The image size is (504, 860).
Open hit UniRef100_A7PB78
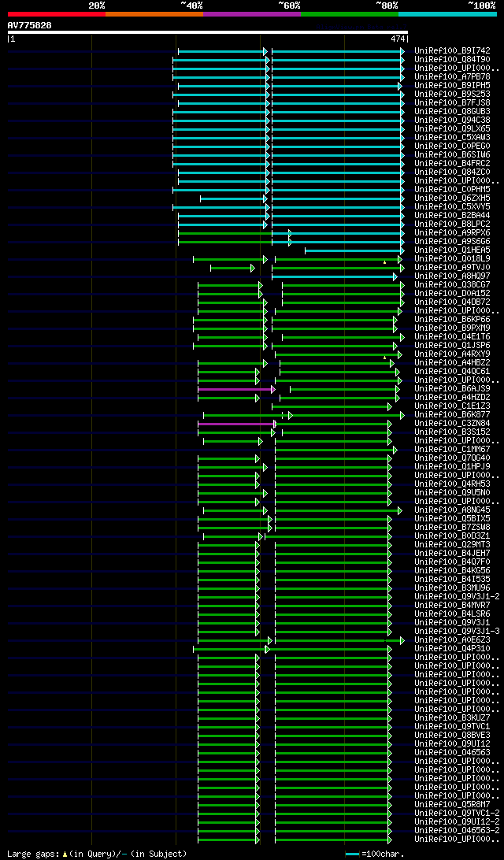click(453, 77)
